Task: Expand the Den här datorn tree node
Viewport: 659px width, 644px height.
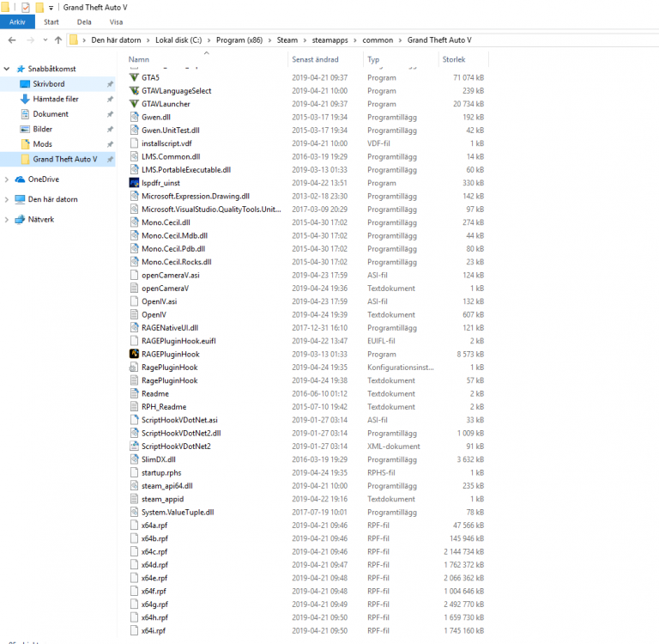Action: coord(7,199)
